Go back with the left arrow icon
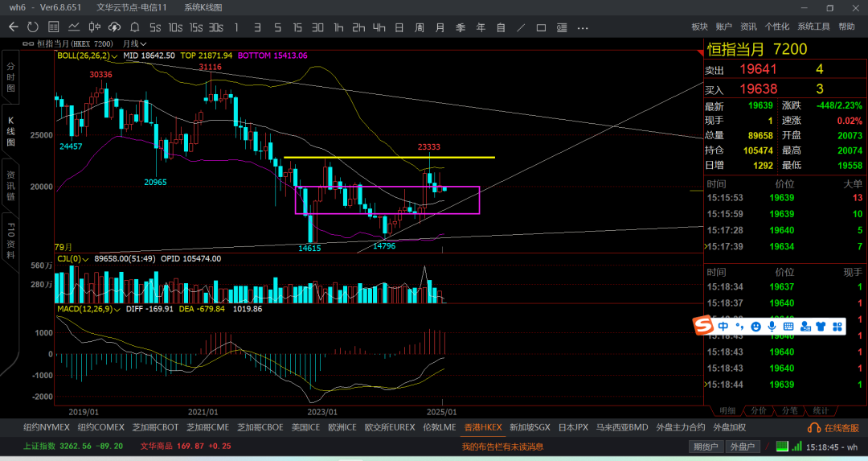Image resolution: width=868 pixels, height=461 pixels. point(14,27)
